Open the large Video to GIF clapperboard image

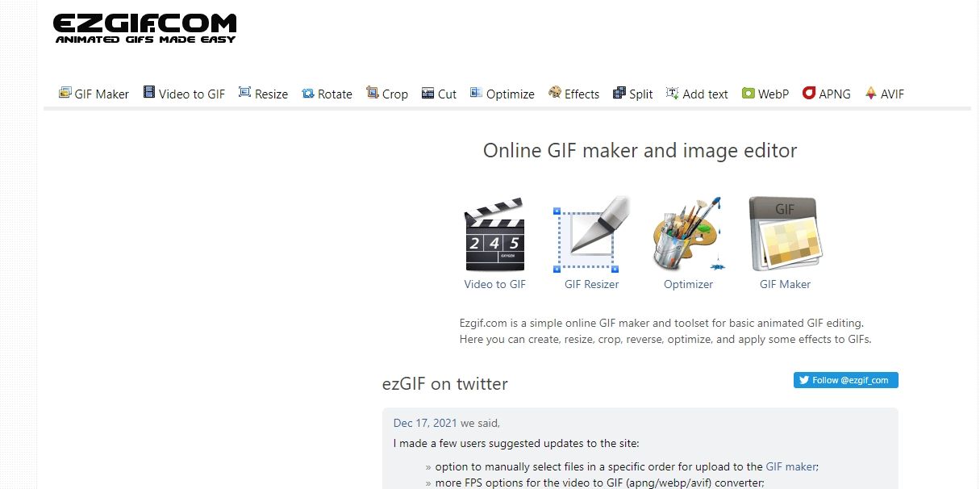[x=495, y=234]
